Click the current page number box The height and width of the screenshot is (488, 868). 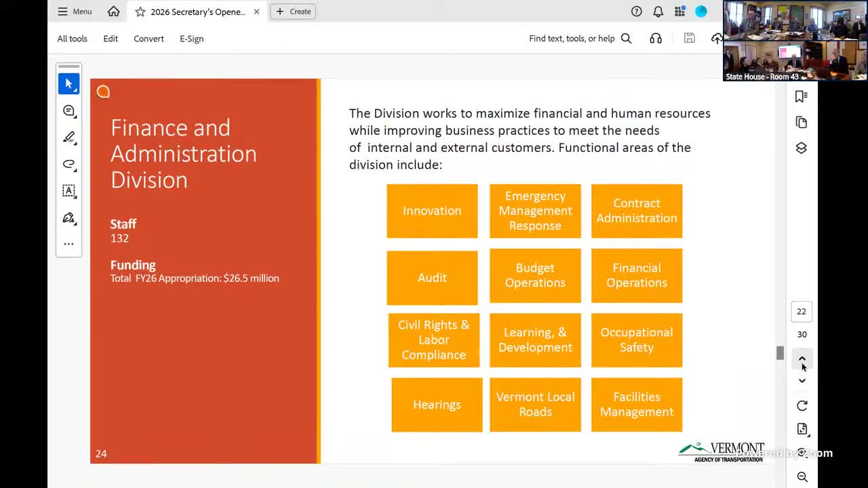802,312
